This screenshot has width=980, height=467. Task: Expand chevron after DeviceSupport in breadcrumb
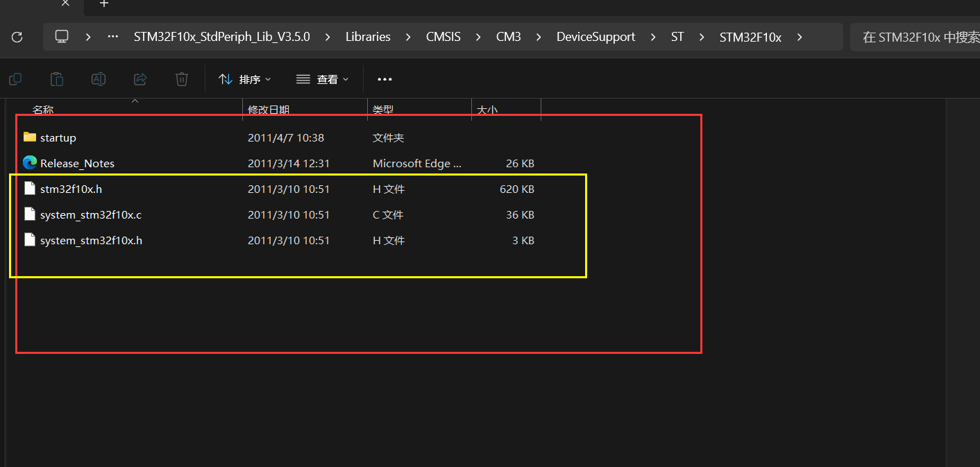click(653, 37)
